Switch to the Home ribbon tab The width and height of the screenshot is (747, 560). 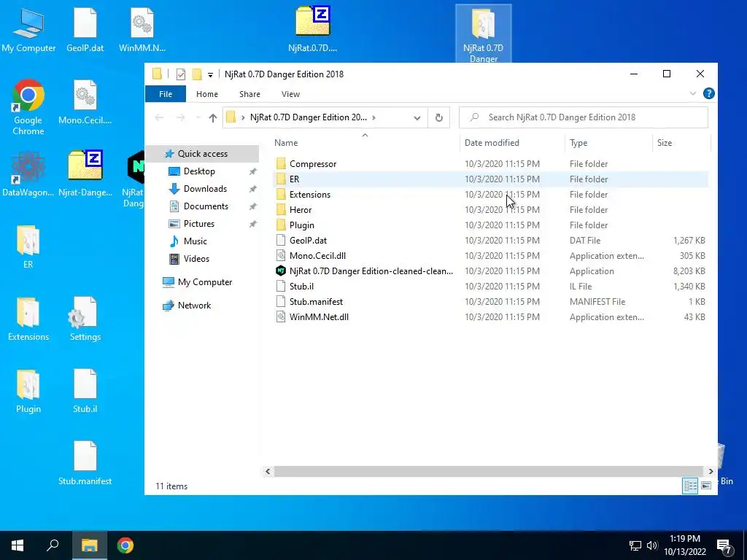[x=206, y=94]
